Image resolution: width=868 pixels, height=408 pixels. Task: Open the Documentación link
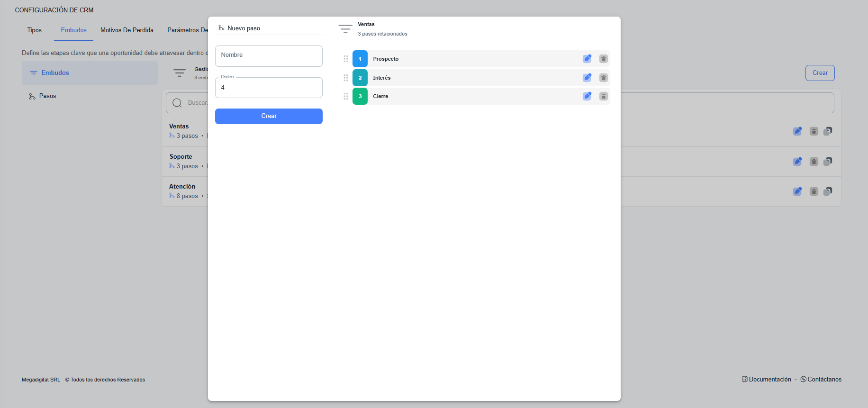pyautogui.click(x=769, y=379)
